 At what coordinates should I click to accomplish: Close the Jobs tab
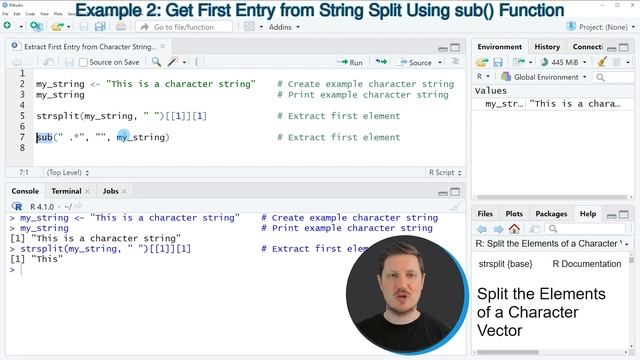[x=124, y=191]
